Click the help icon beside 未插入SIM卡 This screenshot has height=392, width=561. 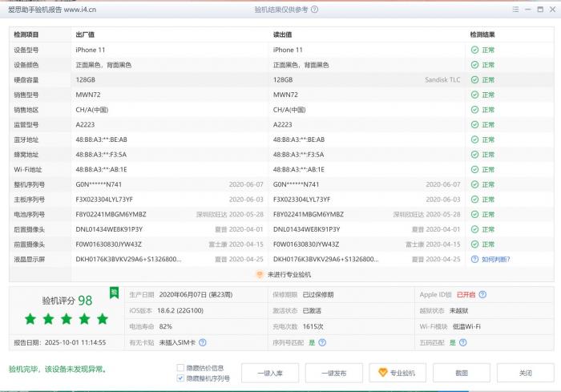point(203,342)
